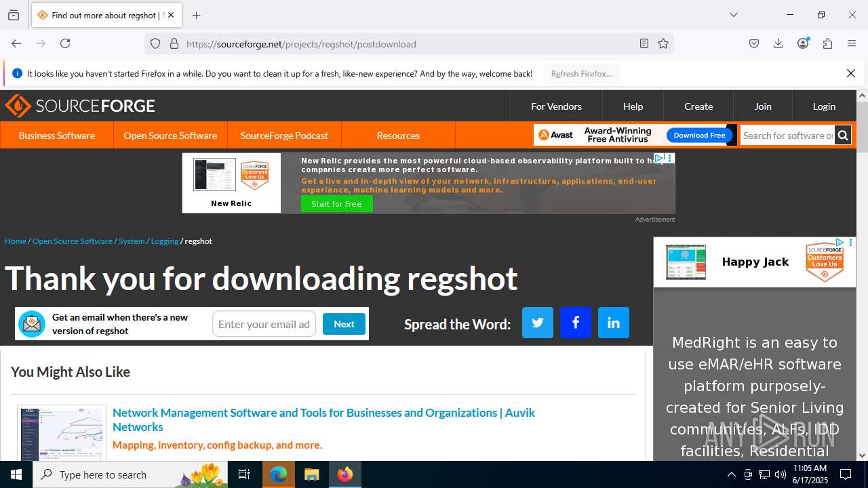Image resolution: width=868 pixels, height=488 pixels.
Task: Click the padlock site info icon
Action: coord(174,44)
